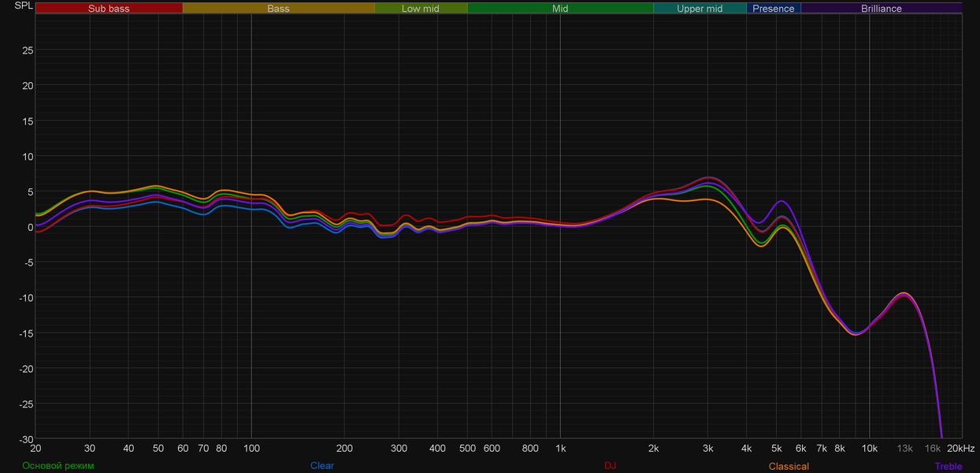Click the 100 Hz frequency axis label
The width and height of the screenshot is (980, 473).
pyautogui.click(x=251, y=449)
